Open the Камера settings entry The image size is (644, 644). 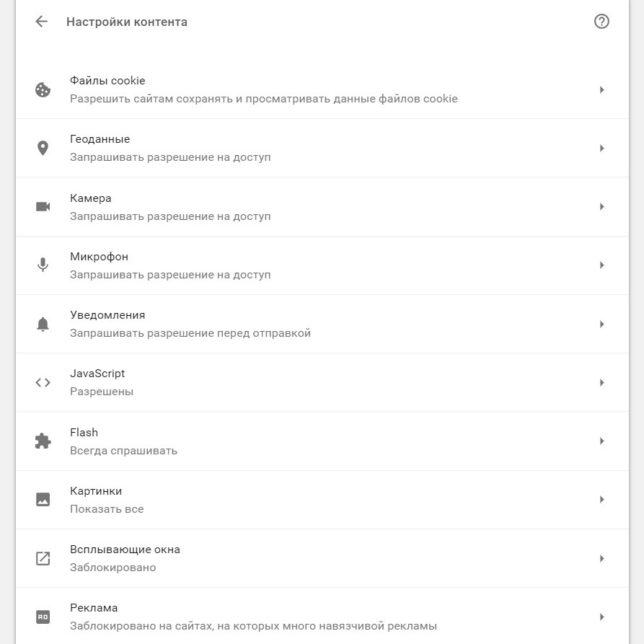[322, 207]
